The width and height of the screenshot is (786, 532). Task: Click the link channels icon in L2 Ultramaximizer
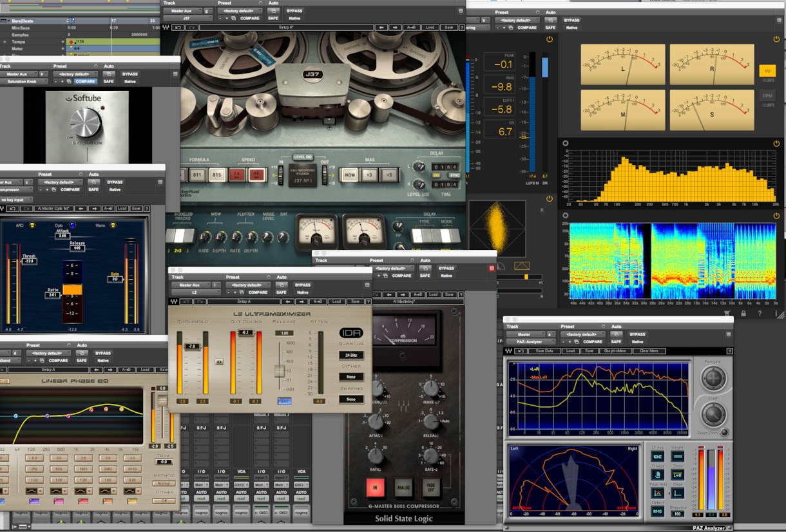[219, 362]
